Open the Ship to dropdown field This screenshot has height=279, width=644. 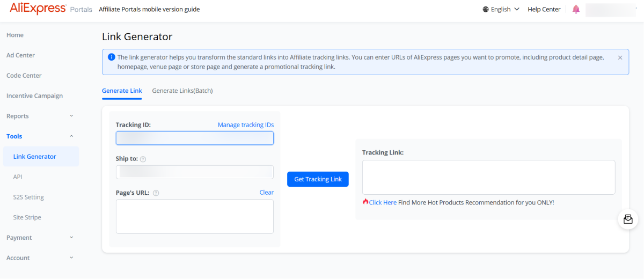[195, 172]
